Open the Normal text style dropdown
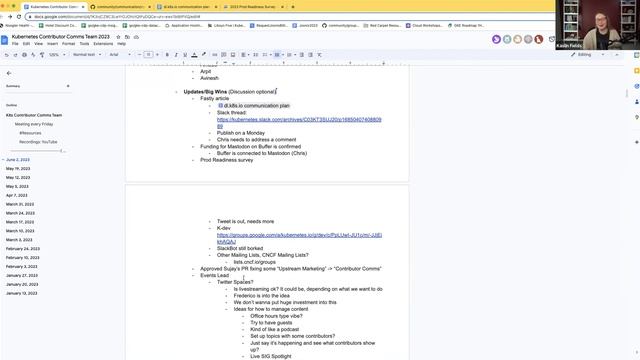 [x=87, y=55]
